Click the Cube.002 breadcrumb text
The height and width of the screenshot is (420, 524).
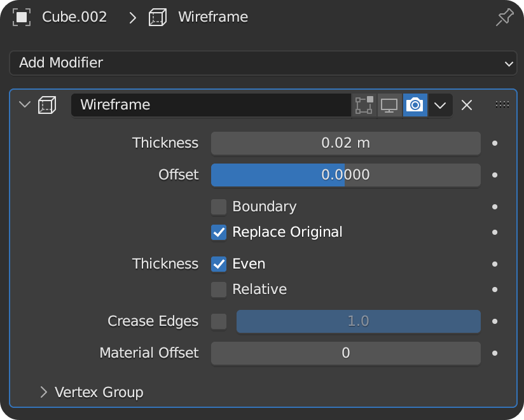pos(74,17)
